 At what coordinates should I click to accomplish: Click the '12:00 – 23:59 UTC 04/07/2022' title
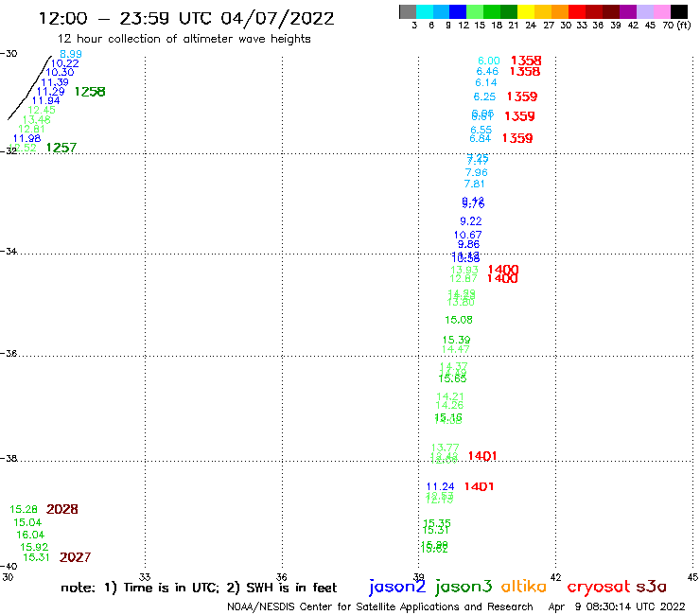(x=186, y=19)
